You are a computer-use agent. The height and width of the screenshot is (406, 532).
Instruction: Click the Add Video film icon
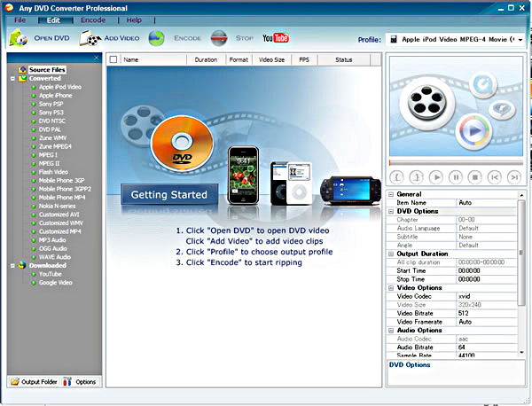[90, 38]
